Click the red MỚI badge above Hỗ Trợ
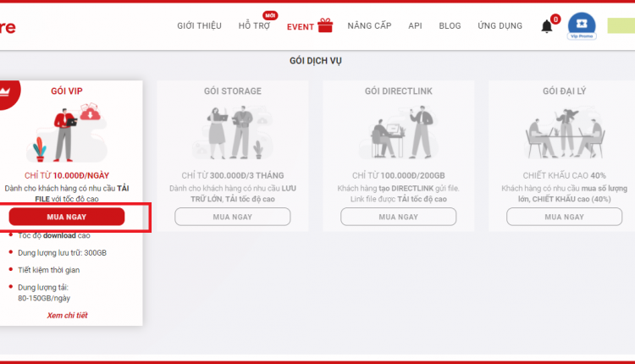This screenshot has height=364, width=635. coord(270,15)
